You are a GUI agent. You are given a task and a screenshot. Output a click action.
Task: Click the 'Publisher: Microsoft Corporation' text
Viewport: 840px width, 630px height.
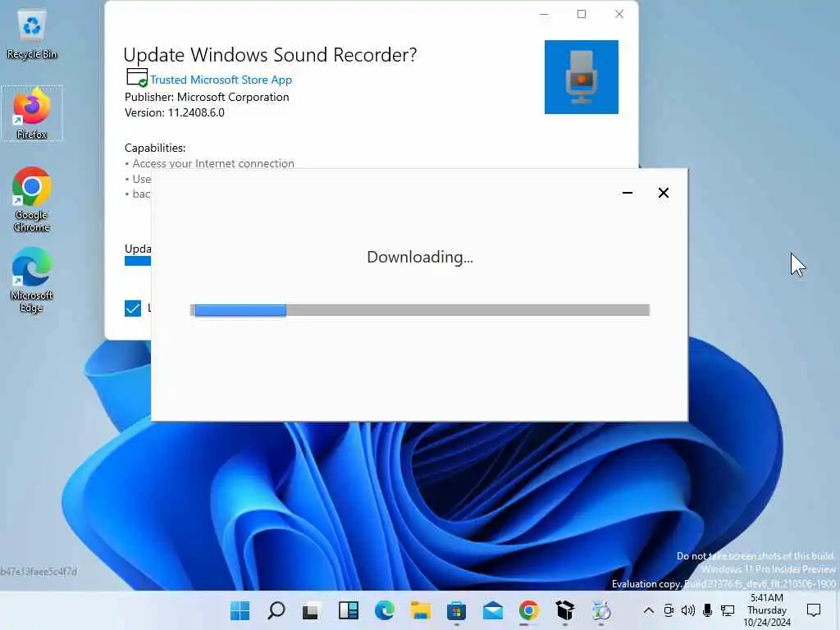[207, 97]
